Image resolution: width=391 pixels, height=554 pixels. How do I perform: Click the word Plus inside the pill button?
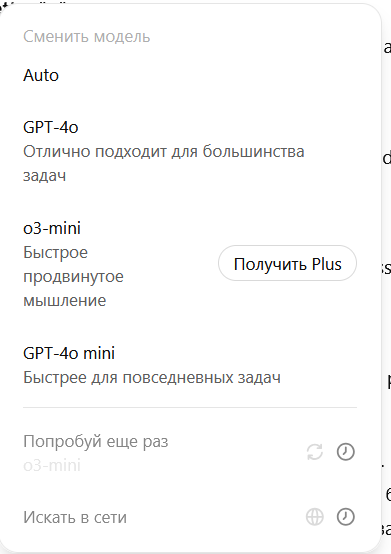click(x=326, y=264)
